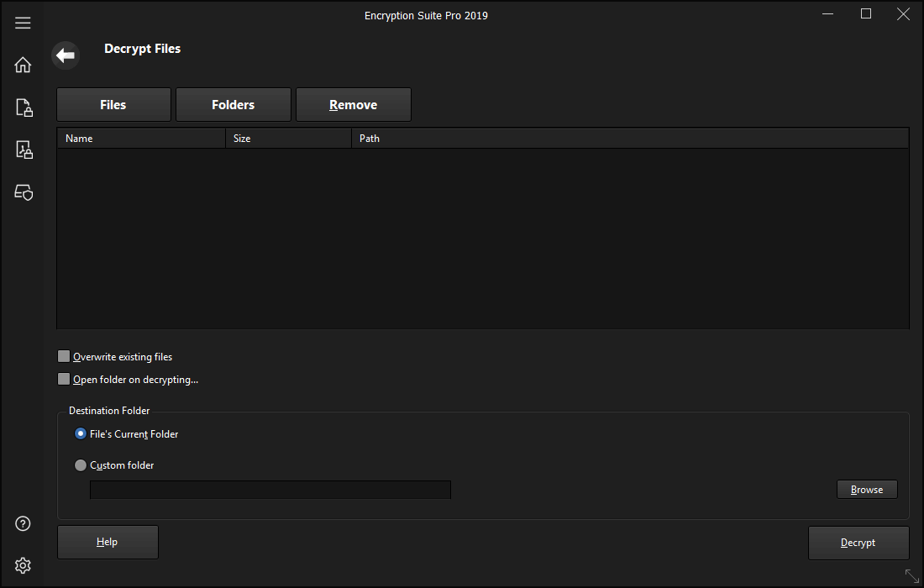Click the custom folder path field
The width and height of the screenshot is (924, 588).
270,490
